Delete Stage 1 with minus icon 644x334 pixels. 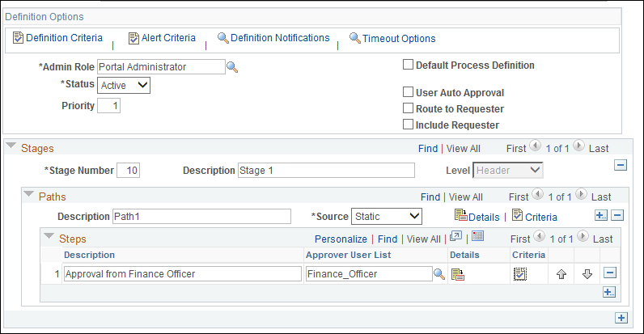coord(621,165)
